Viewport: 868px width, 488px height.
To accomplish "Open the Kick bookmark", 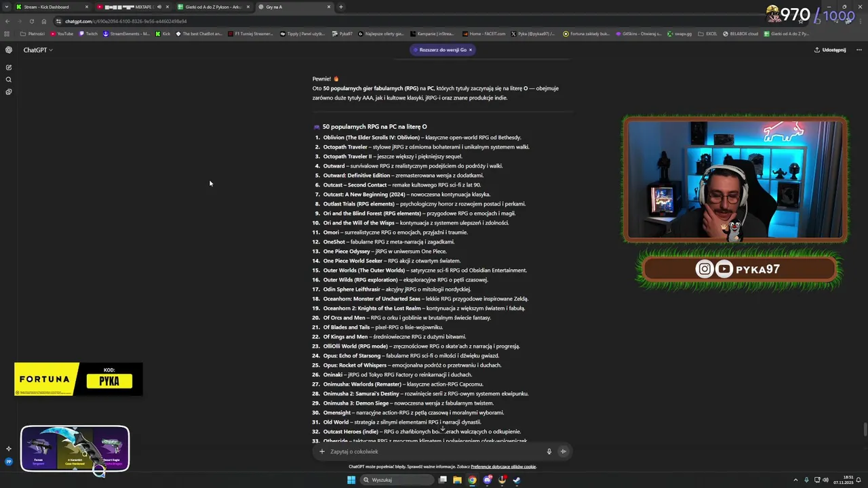I will (163, 33).
